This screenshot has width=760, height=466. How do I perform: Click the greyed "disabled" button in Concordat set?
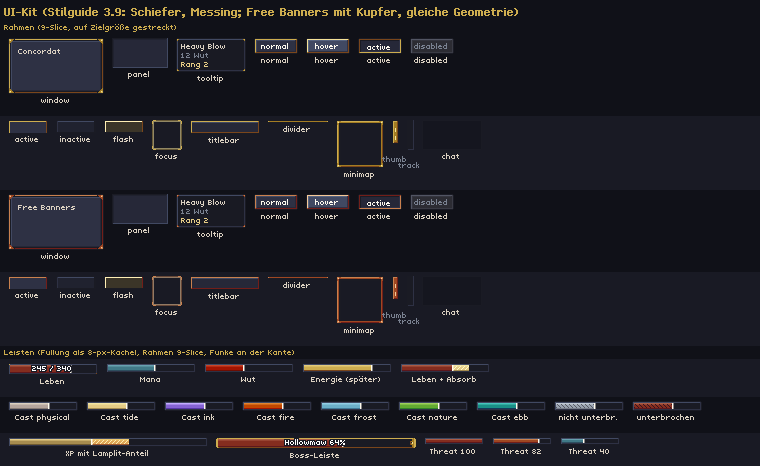[431, 46]
